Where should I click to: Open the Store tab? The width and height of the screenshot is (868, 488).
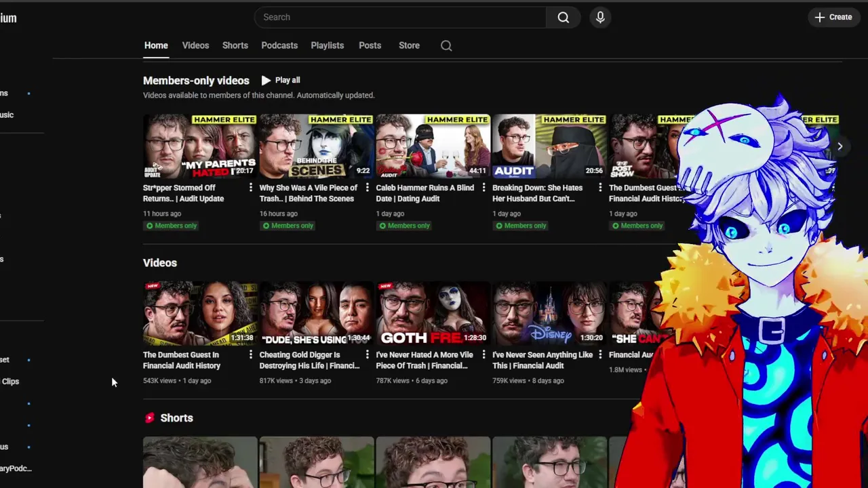coord(409,45)
